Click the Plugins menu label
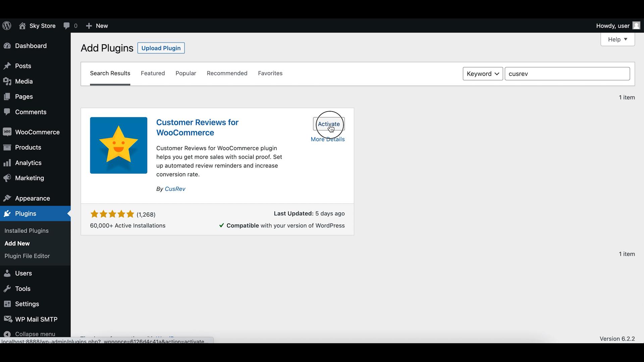The width and height of the screenshot is (644, 362). (25, 214)
